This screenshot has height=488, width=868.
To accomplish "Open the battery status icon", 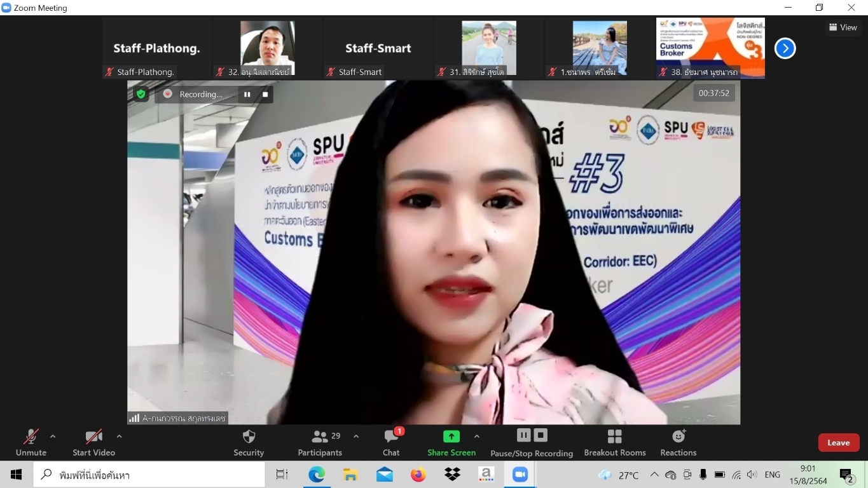I will click(720, 475).
